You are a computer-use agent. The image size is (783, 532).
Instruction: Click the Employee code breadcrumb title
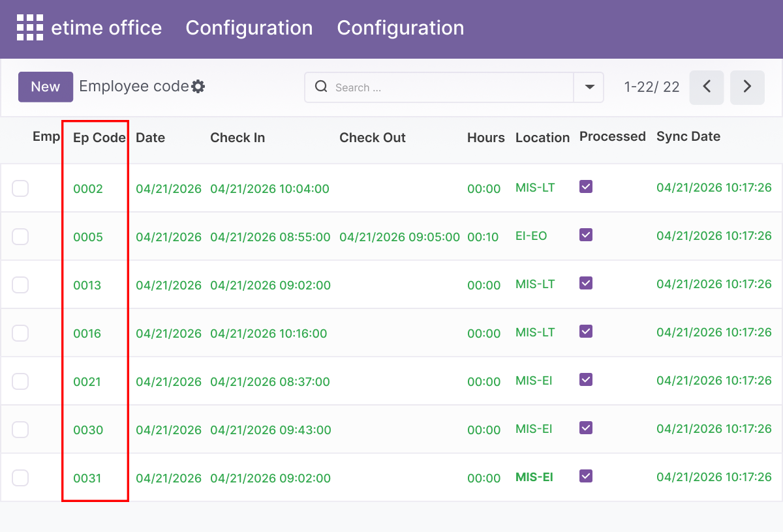pyautogui.click(x=134, y=87)
